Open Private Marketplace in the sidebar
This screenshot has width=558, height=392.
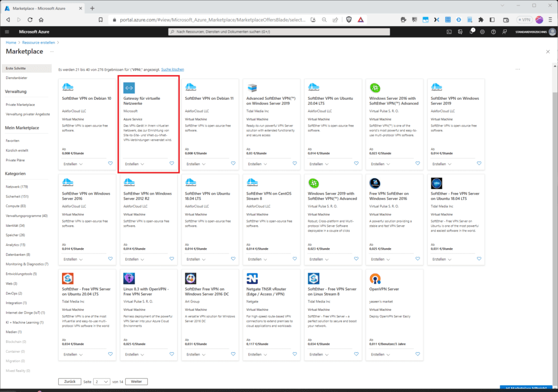[20, 105]
